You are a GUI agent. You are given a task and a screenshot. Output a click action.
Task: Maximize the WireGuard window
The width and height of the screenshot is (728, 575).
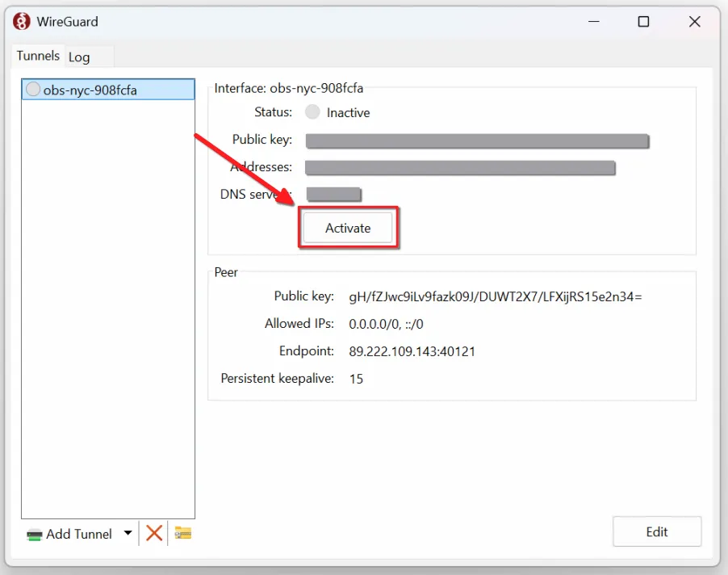643,22
